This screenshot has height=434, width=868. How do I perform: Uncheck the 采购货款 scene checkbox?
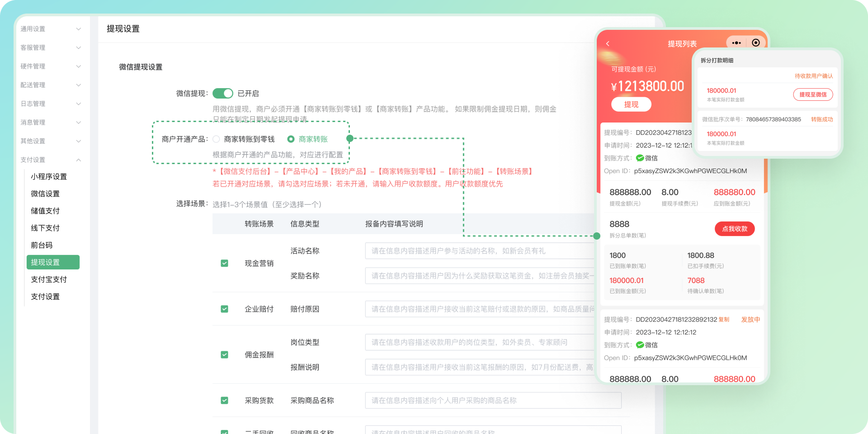(x=224, y=400)
